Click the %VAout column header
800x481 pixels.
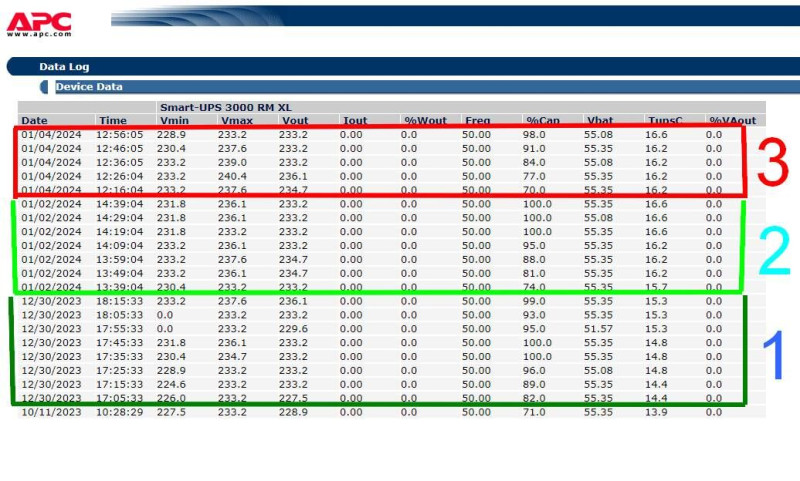coord(733,120)
